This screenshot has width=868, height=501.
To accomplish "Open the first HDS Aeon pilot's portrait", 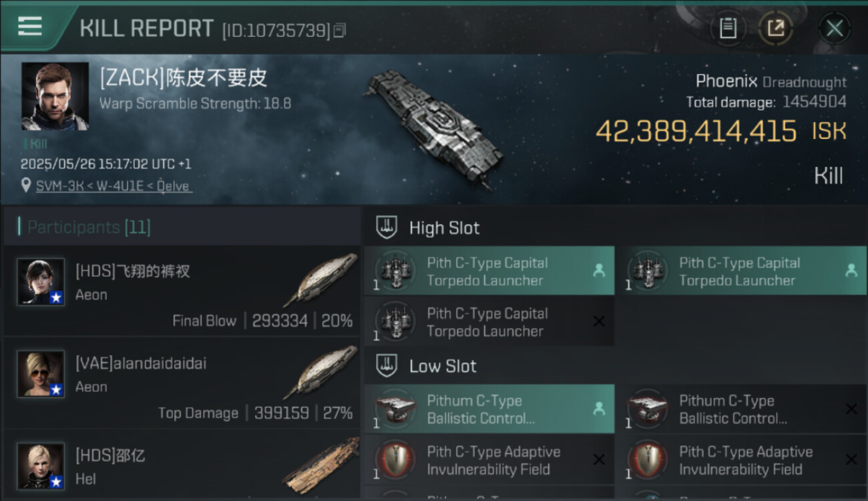I will [x=41, y=282].
